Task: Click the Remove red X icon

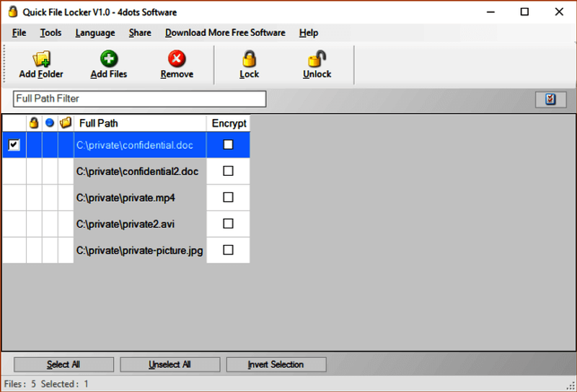Action: (x=177, y=59)
